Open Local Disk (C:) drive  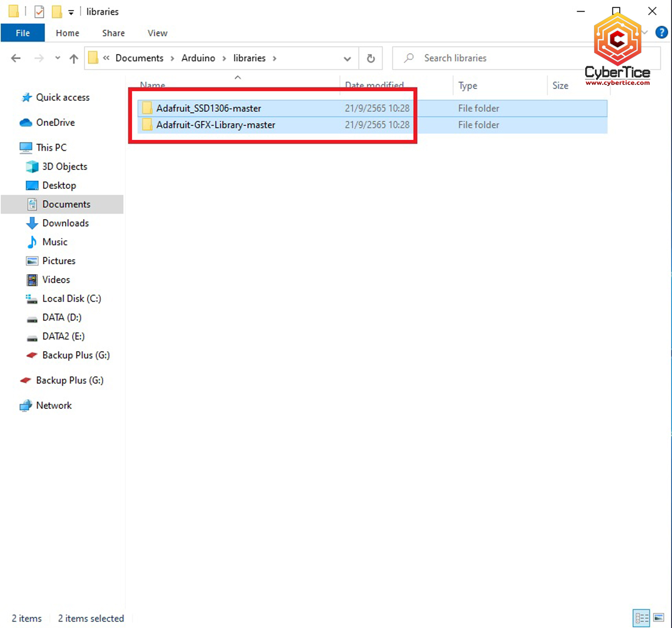tap(71, 299)
